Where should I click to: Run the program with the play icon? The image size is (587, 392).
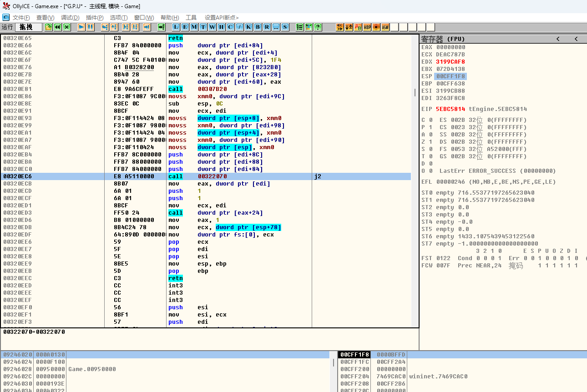81,27
